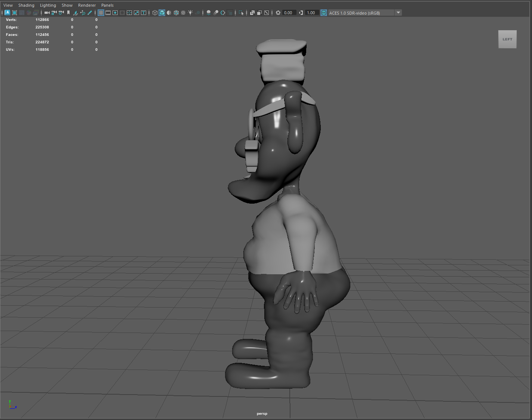The height and width of the screenshot is (420, 532).
Task: Click the X-Ray icon
Action: click(252, 13)
